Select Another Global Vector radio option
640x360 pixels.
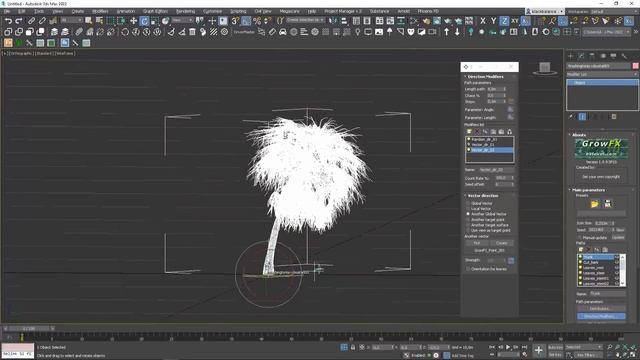click(x=468, y=214)
